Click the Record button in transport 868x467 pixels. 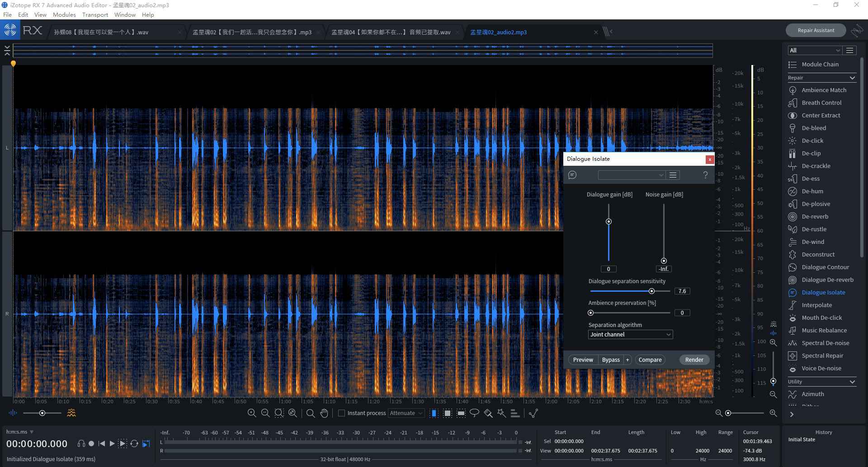(91, 444)
